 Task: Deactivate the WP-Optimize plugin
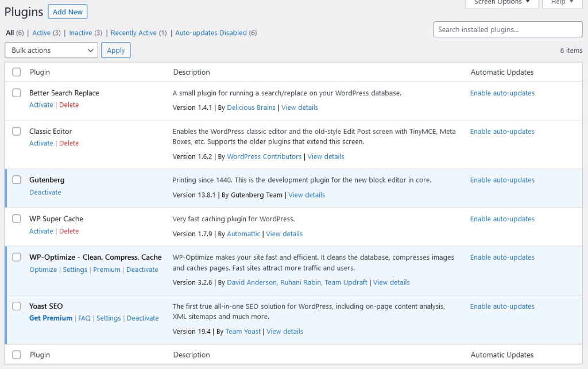point(142,270)
